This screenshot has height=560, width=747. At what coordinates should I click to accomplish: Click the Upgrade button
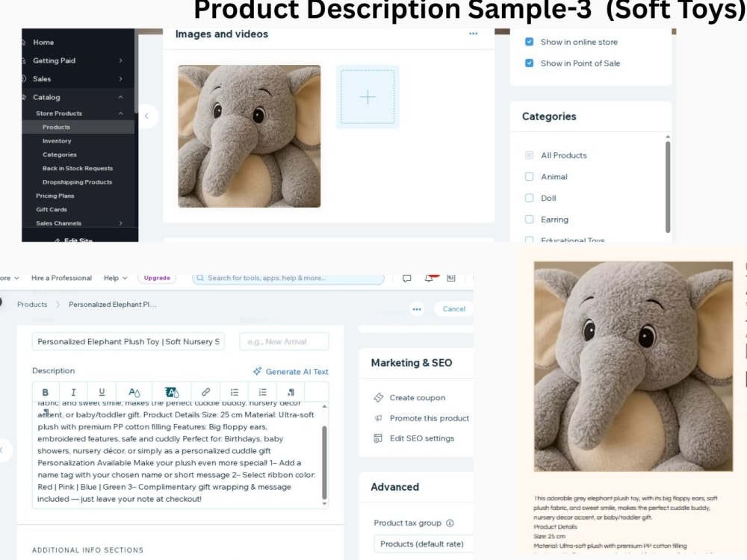coord(157,278)
